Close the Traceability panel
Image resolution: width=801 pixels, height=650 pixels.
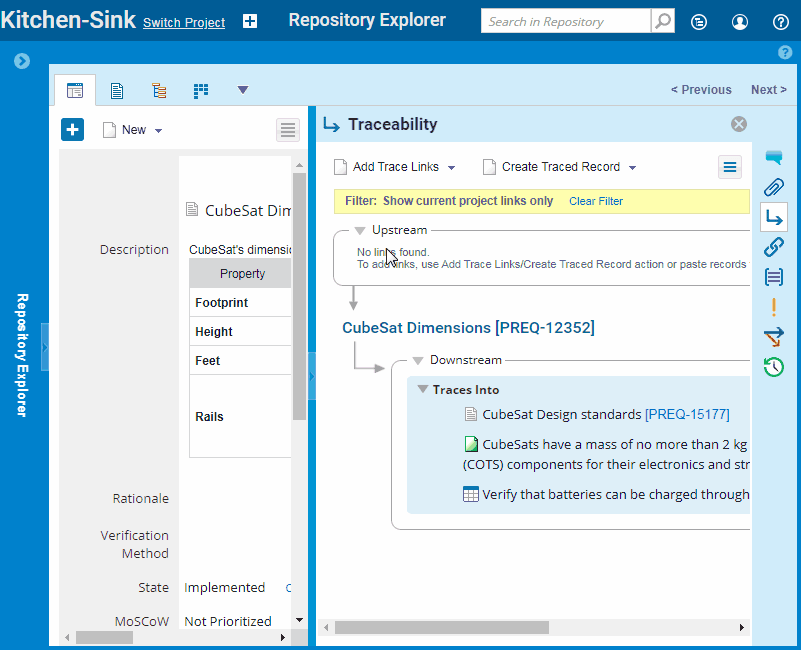[x=739, y=124]
